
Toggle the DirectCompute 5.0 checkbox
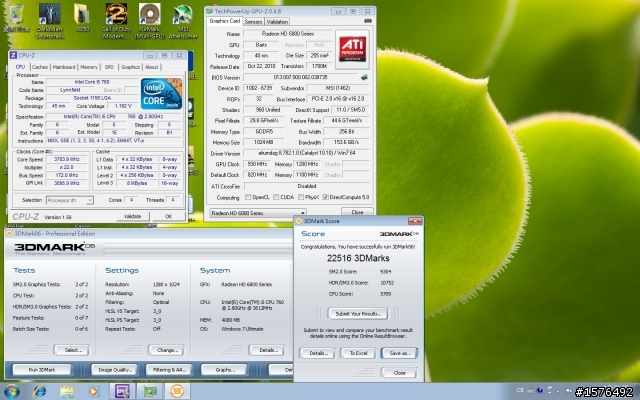click(x=325, y=197)
